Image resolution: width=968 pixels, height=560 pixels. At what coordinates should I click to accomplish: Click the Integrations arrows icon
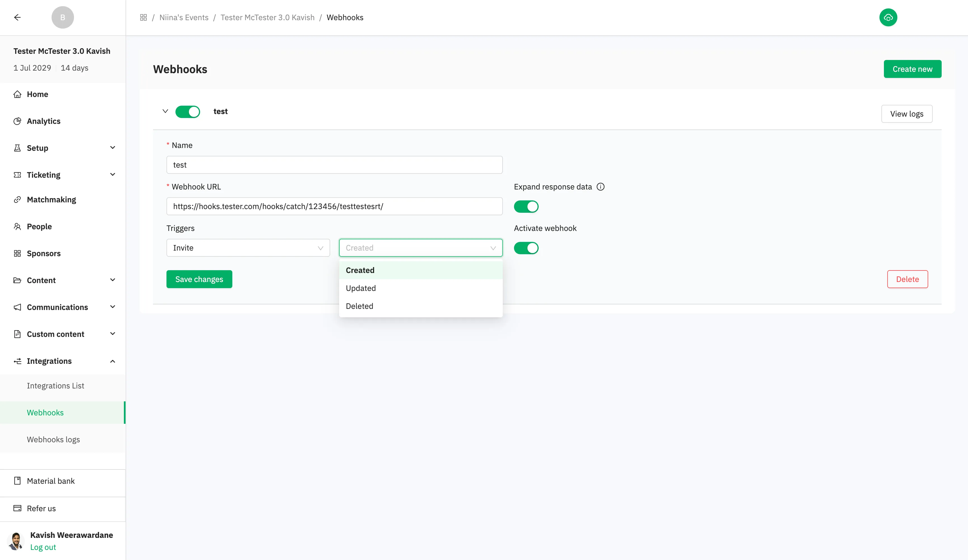point(17,361)
